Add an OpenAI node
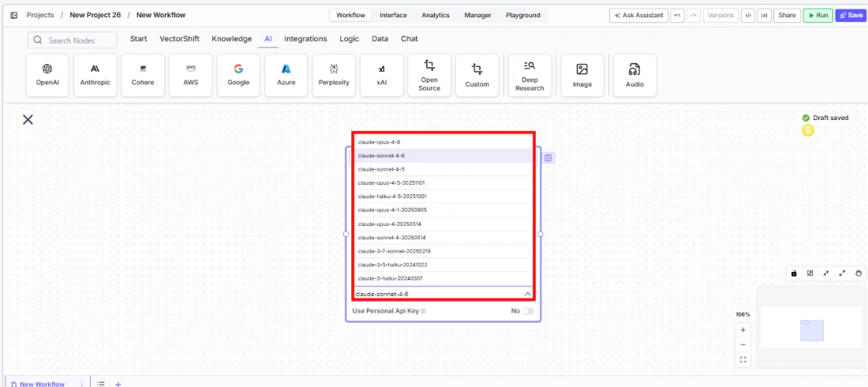The width and height of the screenshot is (868, 387). tap(47, 75)
